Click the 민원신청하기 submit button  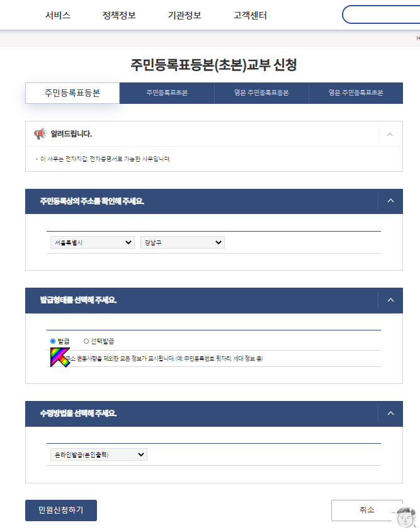[61, 510]
